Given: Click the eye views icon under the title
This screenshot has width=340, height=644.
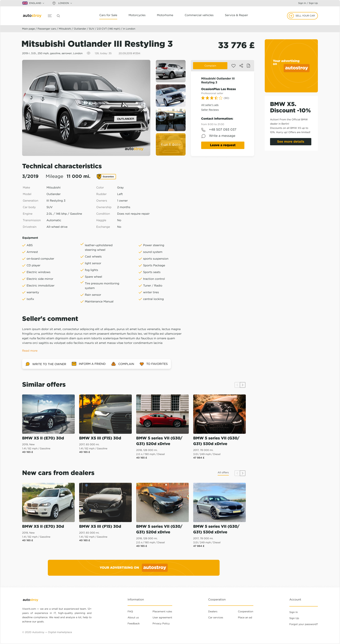Looking at the screenshot, I should click(89, 53).
